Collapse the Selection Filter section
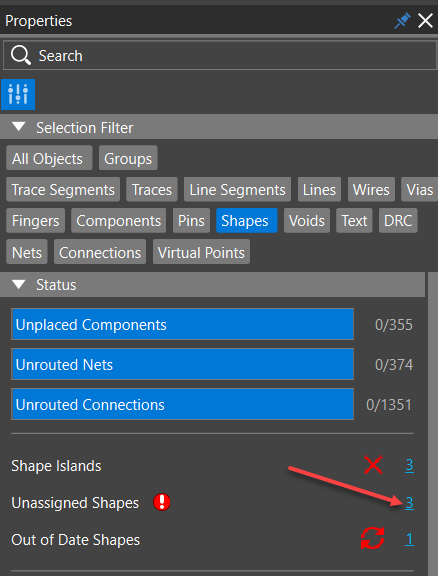 point(18,127)
